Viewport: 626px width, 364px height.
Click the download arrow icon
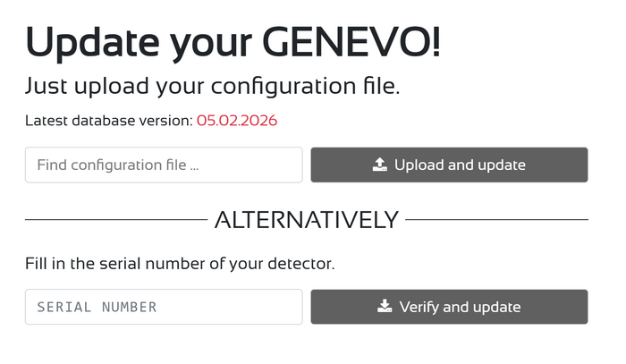tap(385, 307)
